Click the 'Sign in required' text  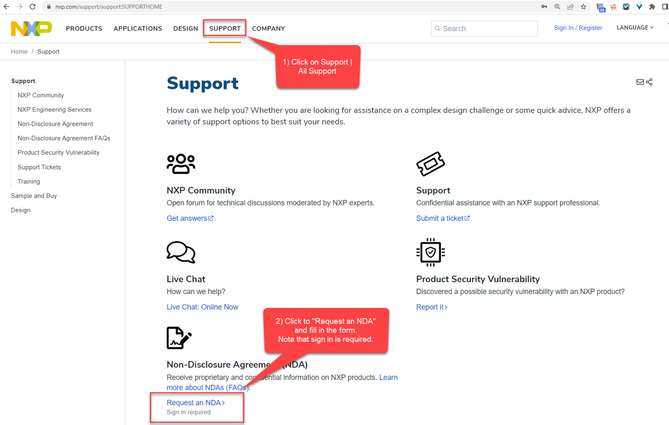coord(189,412)
